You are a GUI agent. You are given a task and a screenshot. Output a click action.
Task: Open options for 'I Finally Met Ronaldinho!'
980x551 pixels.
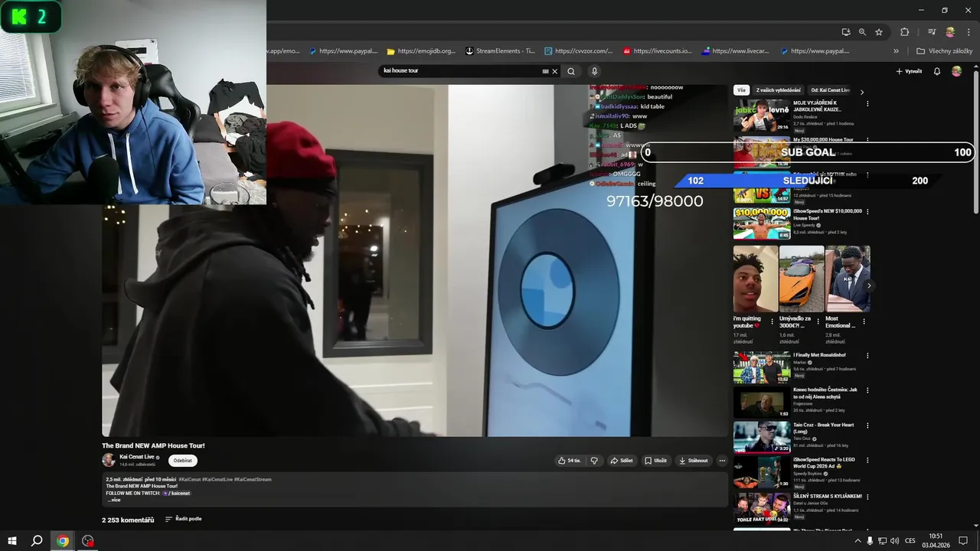[x=867, y=356]
